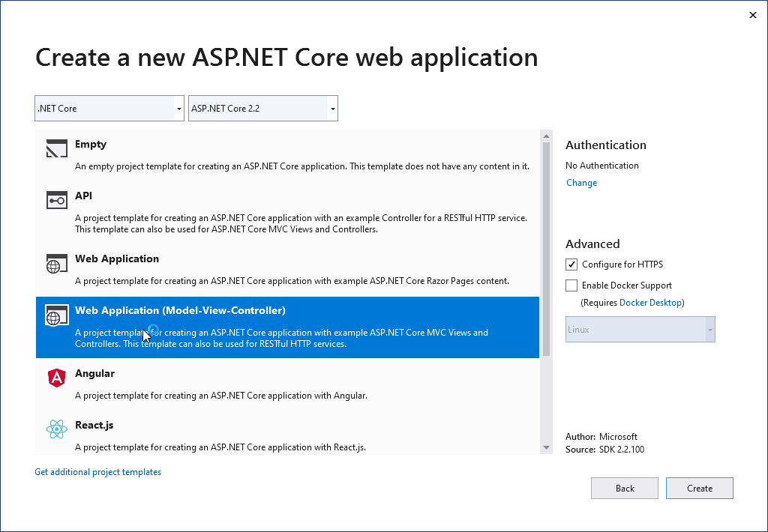Click the scrollbar up arrow

[546, 136]
